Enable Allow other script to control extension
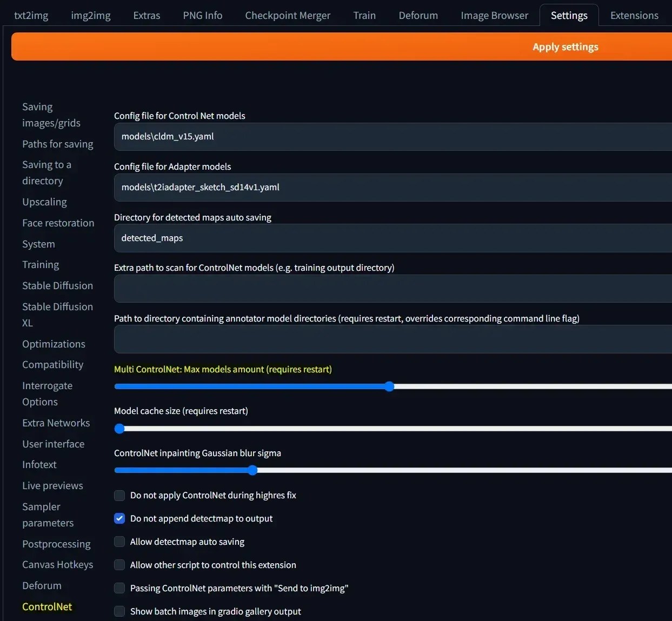Image resolution: width=672 pixels, height=621 pixels. [119, 565]
